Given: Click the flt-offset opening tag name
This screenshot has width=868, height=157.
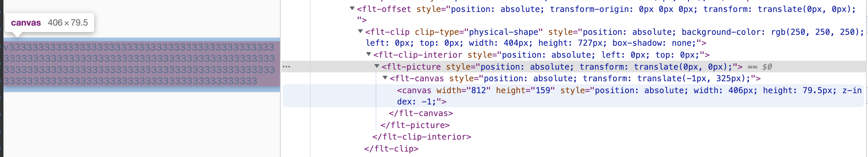Looking at the screenshot, I should click(386, 9).
